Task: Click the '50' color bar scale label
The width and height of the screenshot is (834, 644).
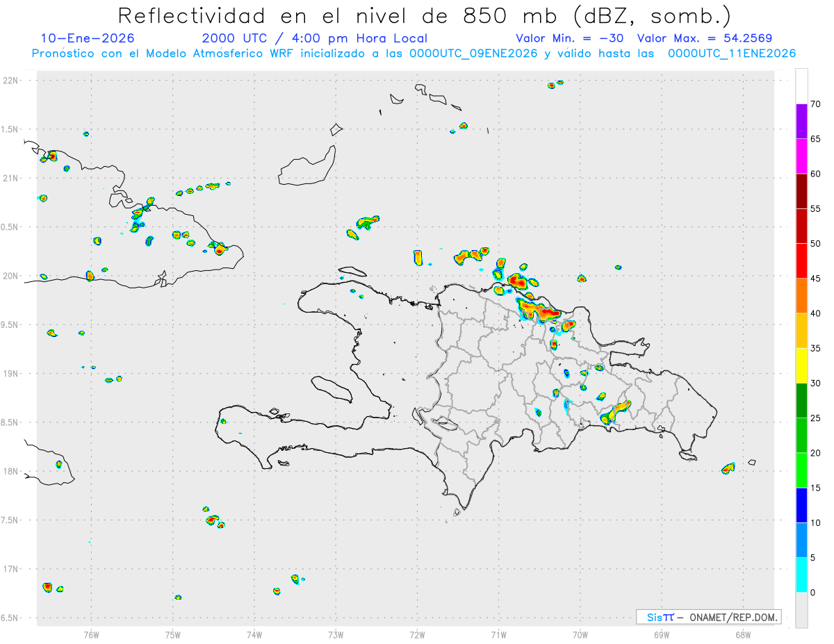Action: click(x=815, y=244)
